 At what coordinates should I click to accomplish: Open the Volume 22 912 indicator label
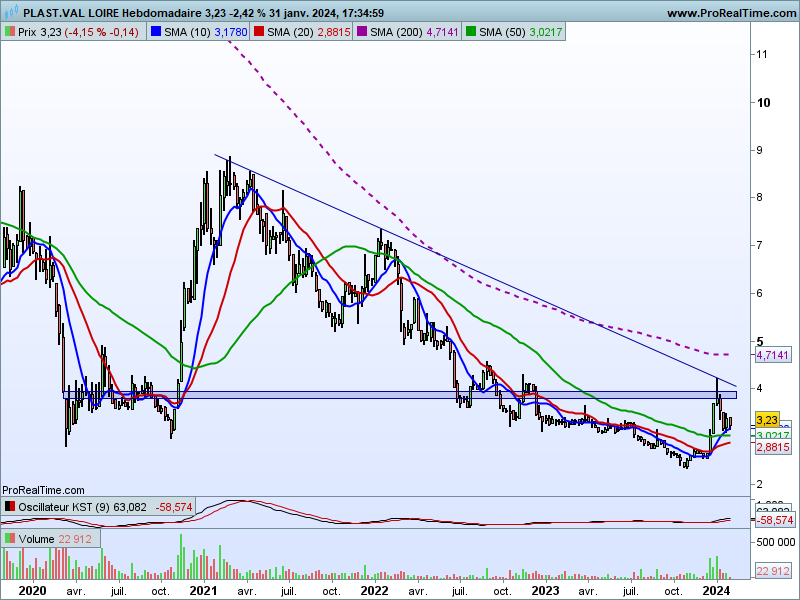[x=55, y=539]
